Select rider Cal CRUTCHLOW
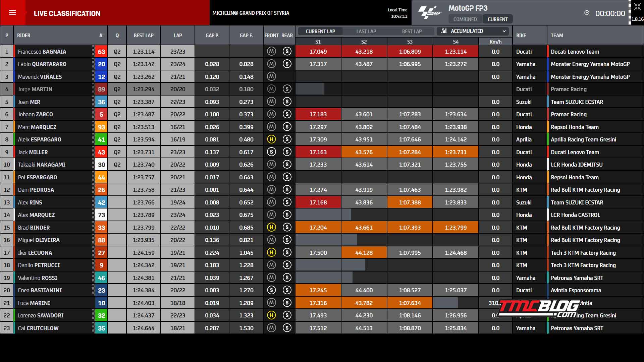 click(x=38, y=328)
